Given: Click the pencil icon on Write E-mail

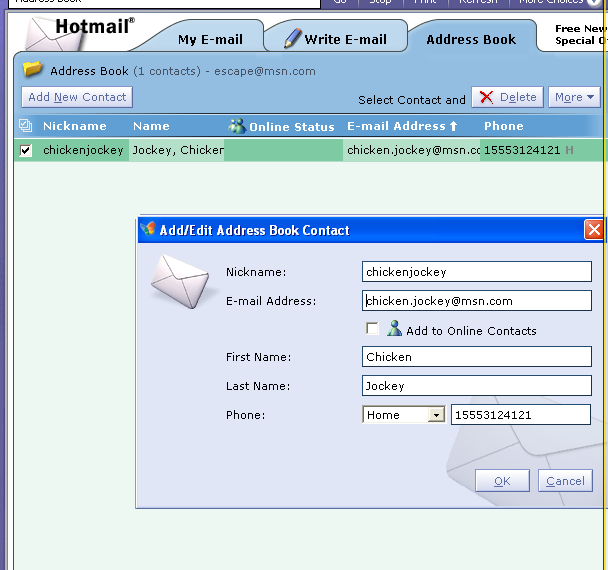Looking at the screenshot, I should point(292,38).
